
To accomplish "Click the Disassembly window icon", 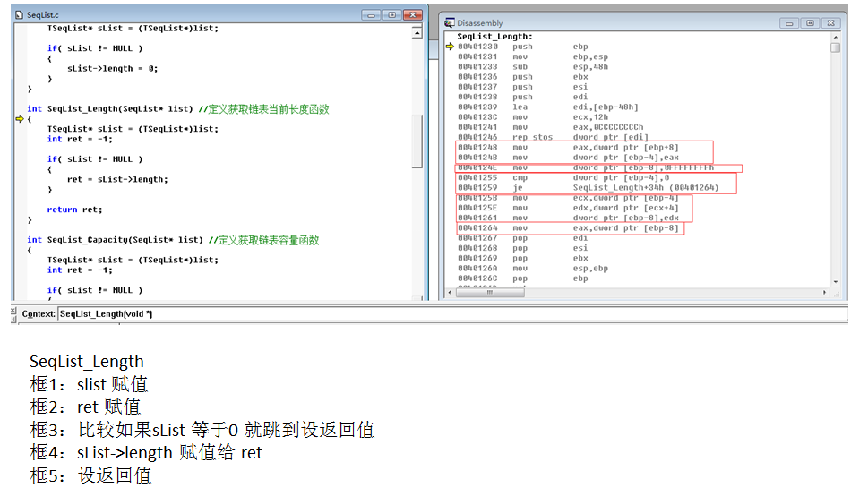I will [450, 22].
